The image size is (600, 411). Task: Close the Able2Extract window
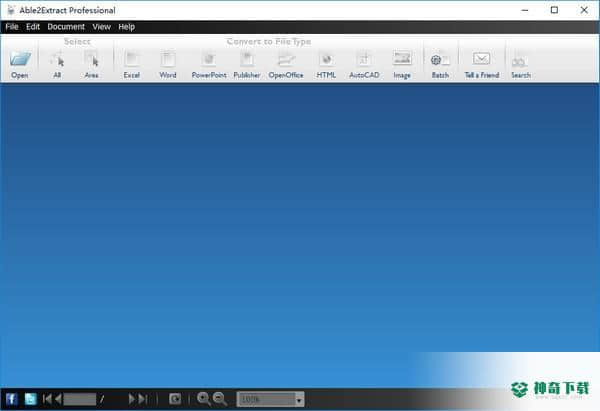[x=584, y=10]
